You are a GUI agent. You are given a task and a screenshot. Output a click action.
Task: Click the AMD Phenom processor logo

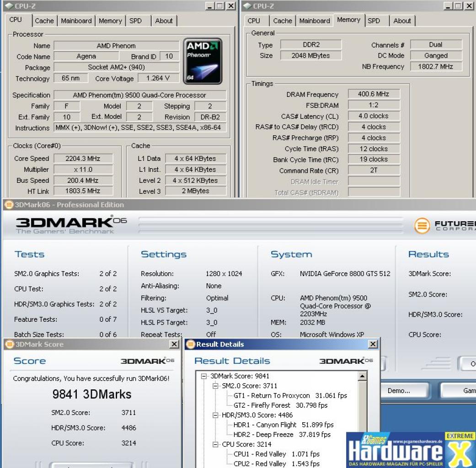click(203, 61)
